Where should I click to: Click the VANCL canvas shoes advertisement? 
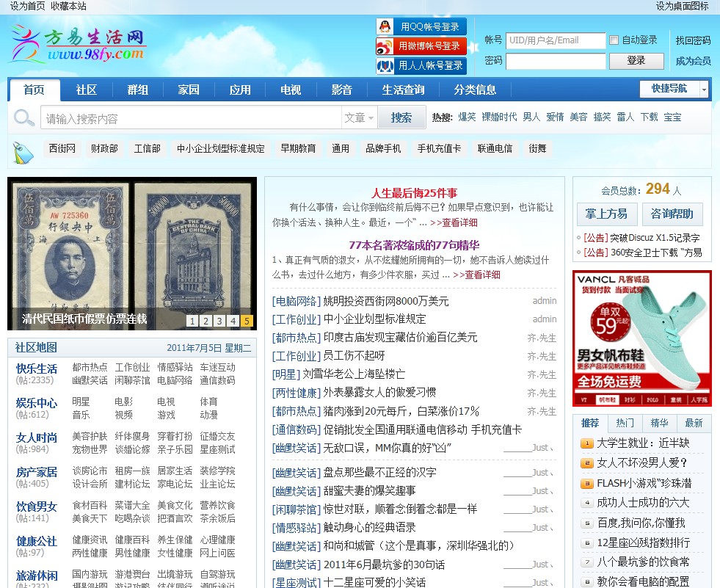tap(641, 338)
